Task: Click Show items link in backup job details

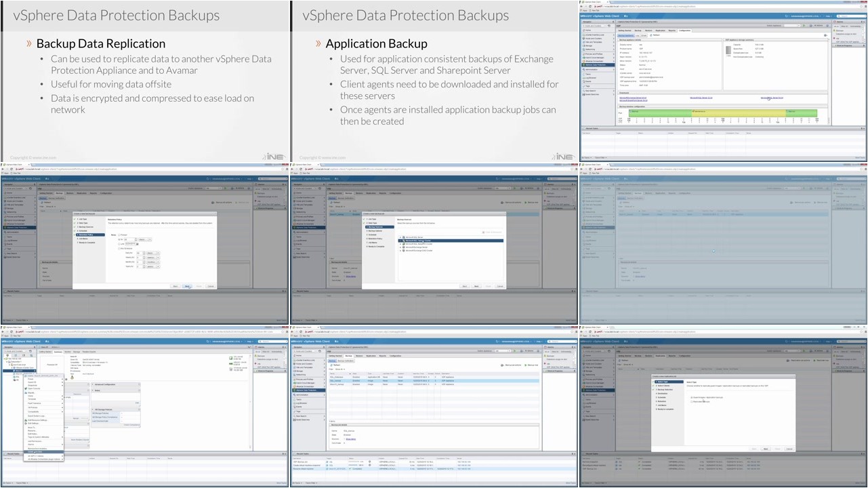Action: (351, 439)
